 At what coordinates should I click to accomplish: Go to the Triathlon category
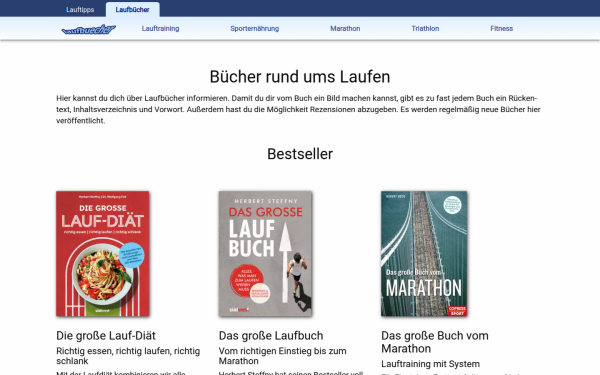click(425, 28)
